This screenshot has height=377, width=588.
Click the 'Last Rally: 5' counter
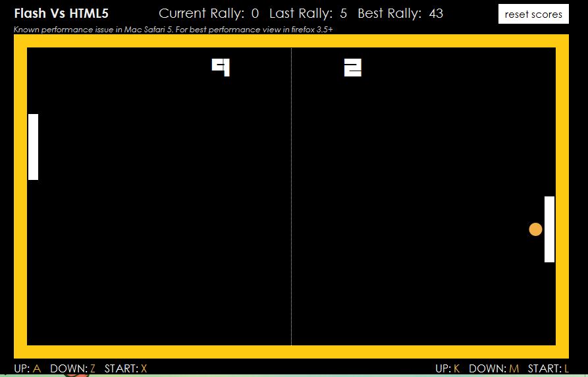(x=308, y=14)
